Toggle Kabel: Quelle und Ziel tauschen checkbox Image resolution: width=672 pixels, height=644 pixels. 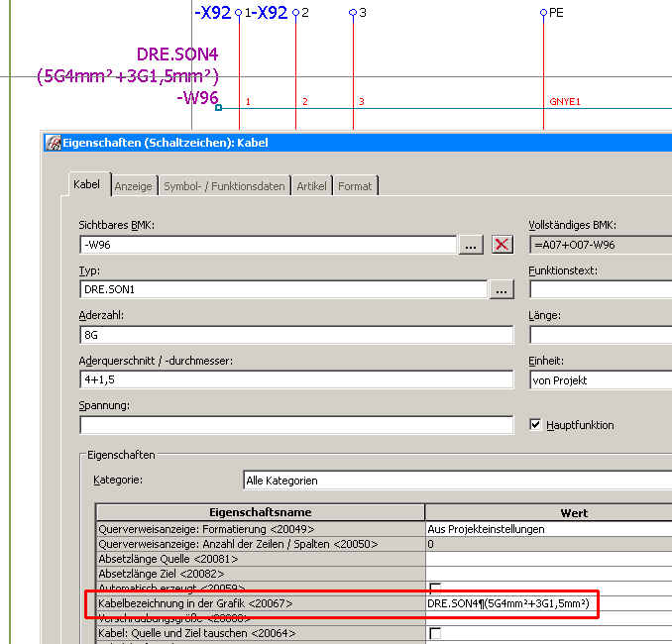tap(435, 633)
